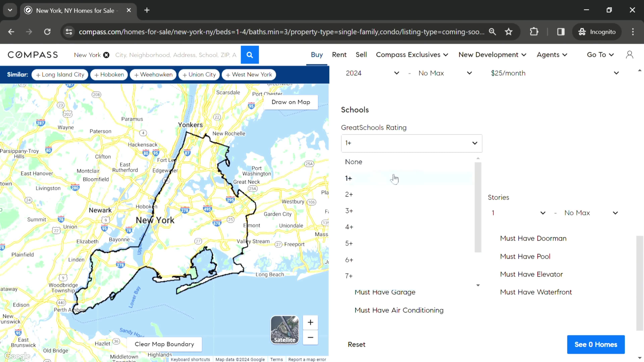The height and width of the screenshot is (362, 644).
Task: Add West New York to search
Action: point(249,74)
